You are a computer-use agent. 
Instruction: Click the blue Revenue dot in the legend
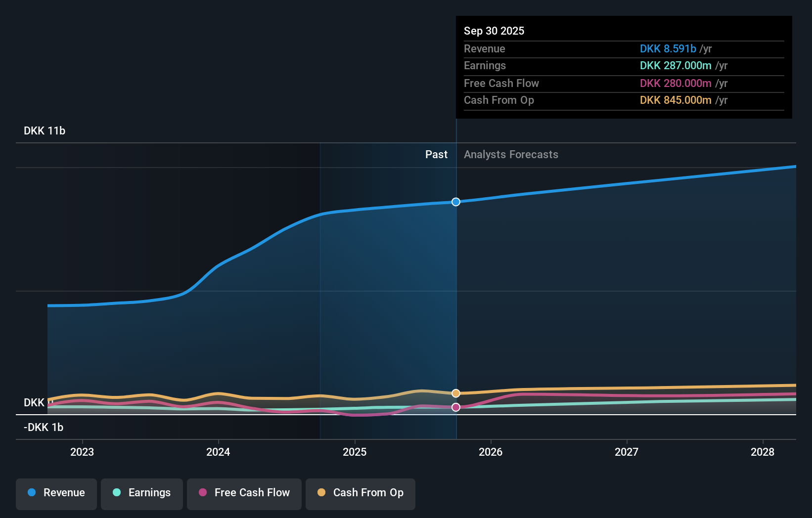tap(31, 493)
